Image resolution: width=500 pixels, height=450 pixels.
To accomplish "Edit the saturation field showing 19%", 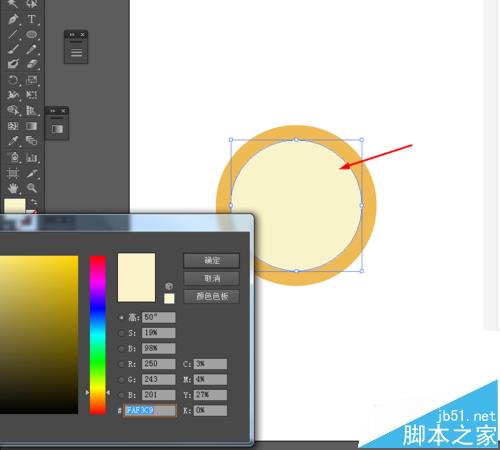I will pyautogui.click(x=159, y=333).
